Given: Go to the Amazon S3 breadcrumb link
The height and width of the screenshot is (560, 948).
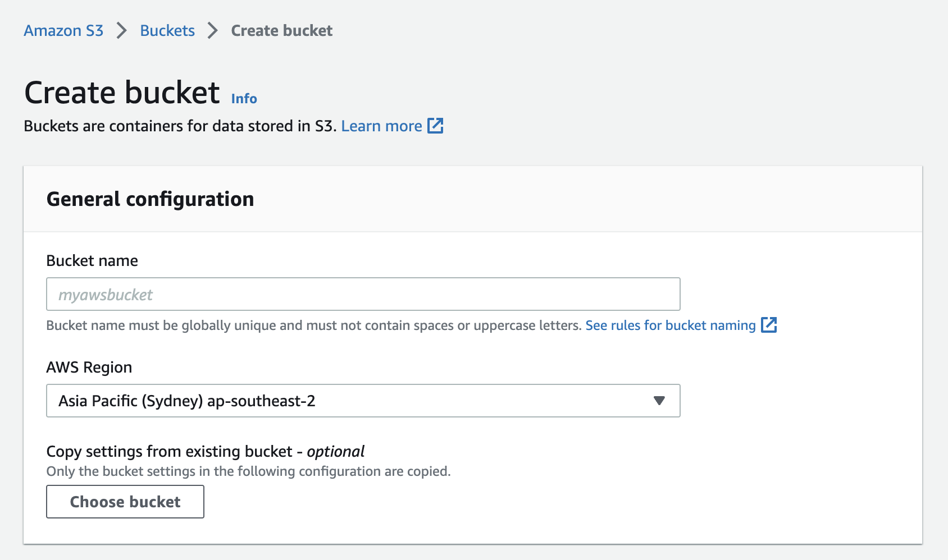Looking at the screenshot, I should coord(63,30).
